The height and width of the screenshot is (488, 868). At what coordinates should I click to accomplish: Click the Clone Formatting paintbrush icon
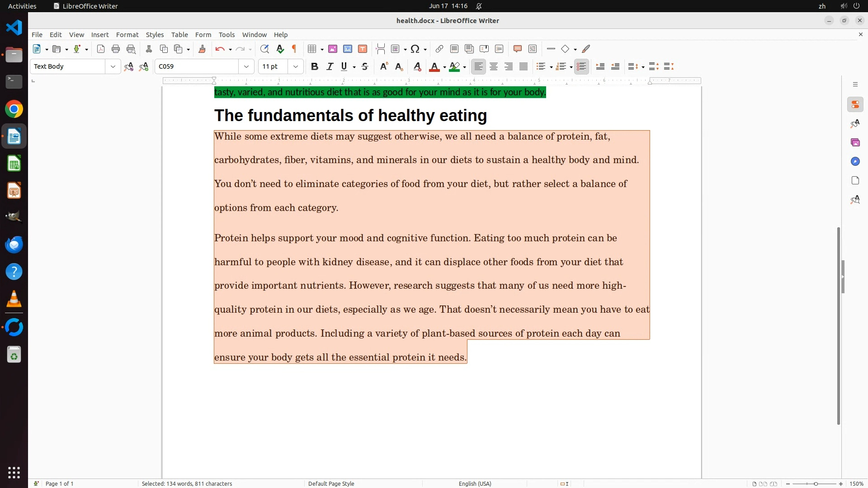click(x=202, y=49)
